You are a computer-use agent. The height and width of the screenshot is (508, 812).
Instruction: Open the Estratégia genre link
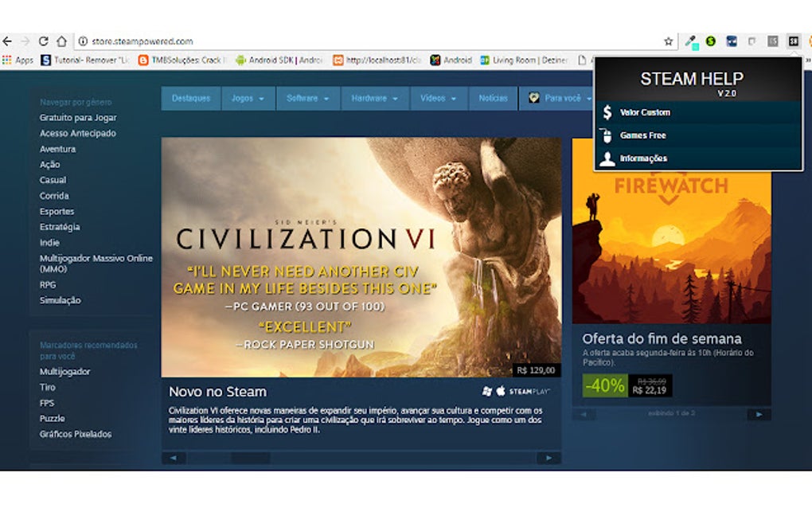pos(60,227)
